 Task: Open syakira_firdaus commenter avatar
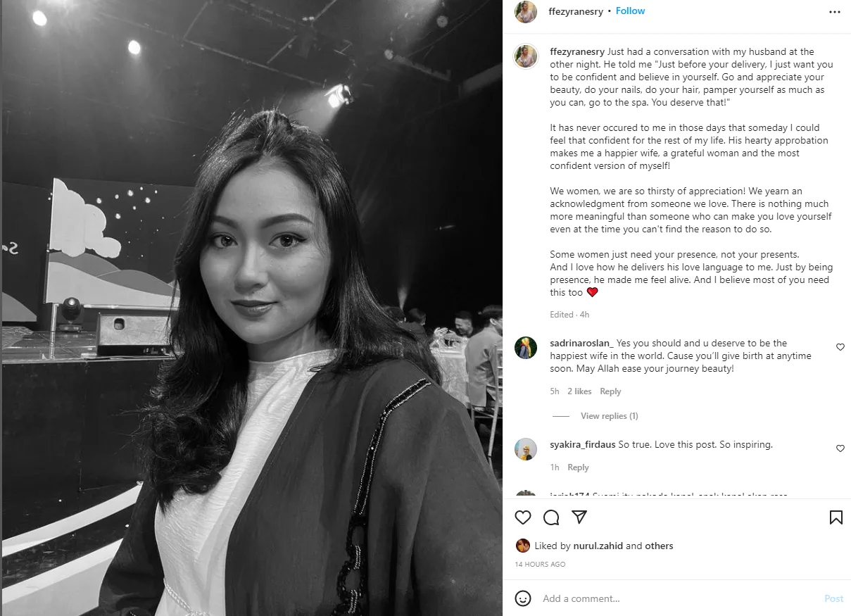(526, 449)
